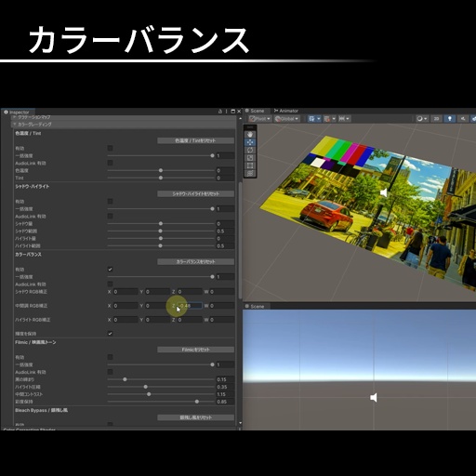Click 銀残し風をリセット button
This screenshot has height=476, width=476.
tap(195, 417)
